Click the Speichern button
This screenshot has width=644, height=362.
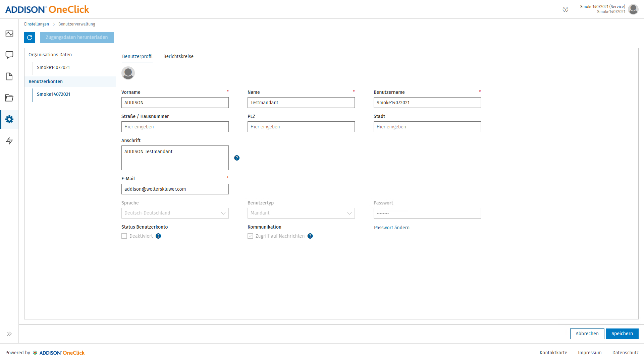(x=622, y=334)
